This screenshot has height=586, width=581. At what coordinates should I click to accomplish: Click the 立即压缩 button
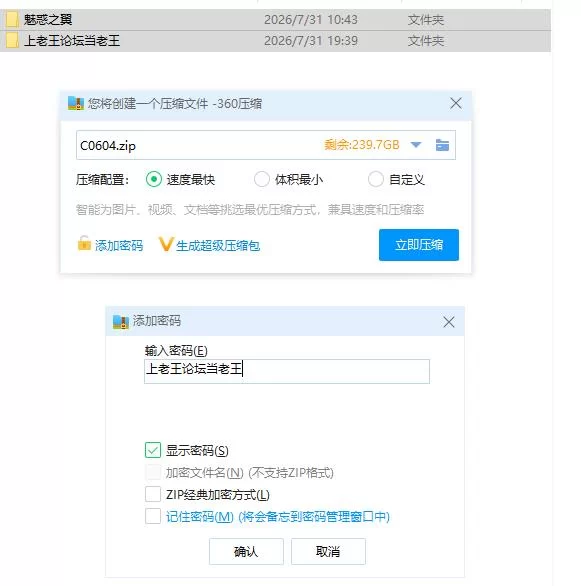pos(419,245)
